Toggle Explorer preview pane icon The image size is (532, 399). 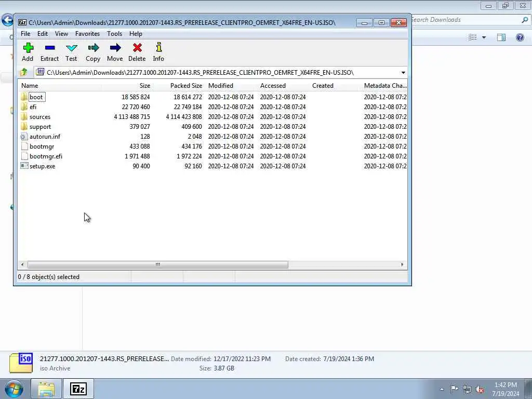tap(501, 37)
